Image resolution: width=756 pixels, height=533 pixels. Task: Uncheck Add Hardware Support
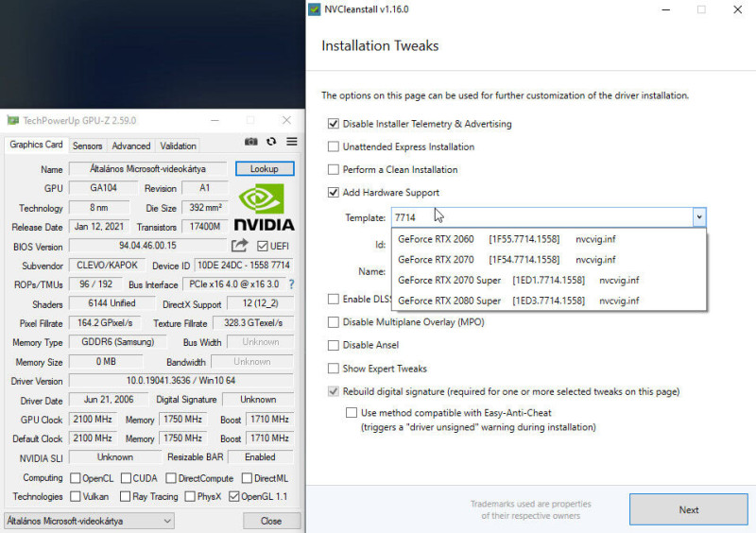pos(334,192)
